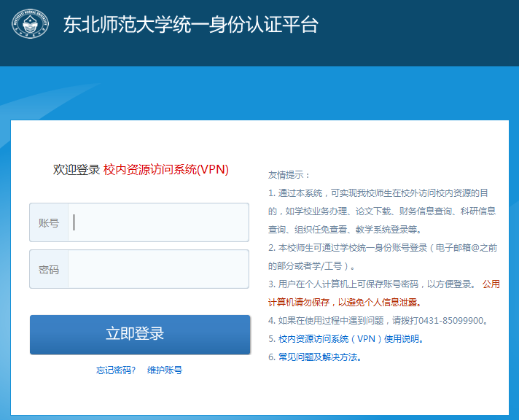Click the red 校内资源访问系统(VPN) heading text

pos(166,169)
